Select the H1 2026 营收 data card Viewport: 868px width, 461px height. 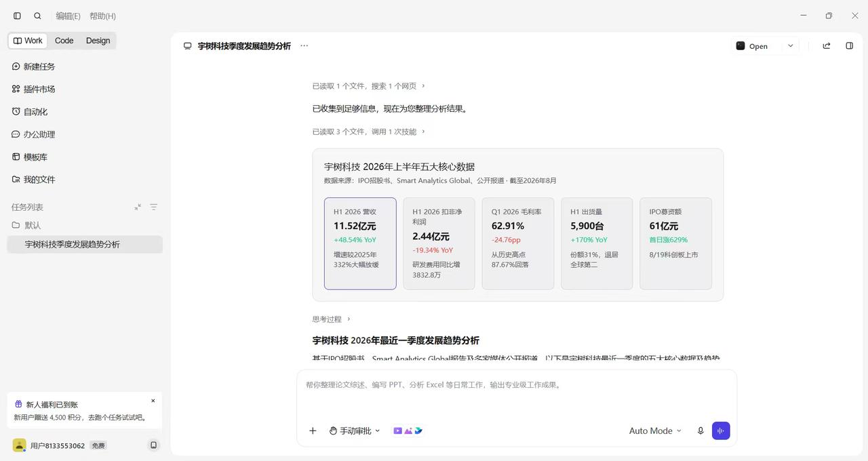tap(360, 243)
